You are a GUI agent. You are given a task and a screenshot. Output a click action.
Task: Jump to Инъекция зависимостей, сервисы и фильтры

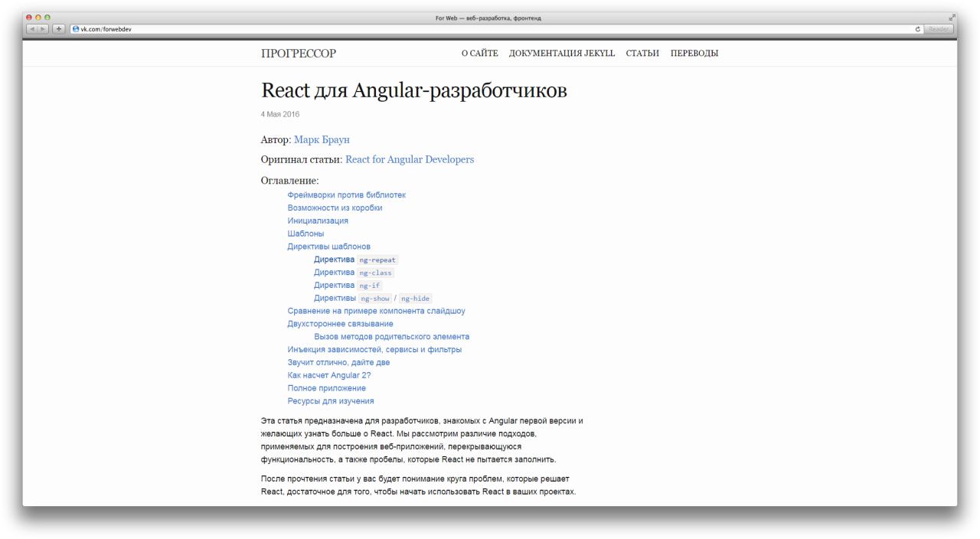(x=374, y=350)
